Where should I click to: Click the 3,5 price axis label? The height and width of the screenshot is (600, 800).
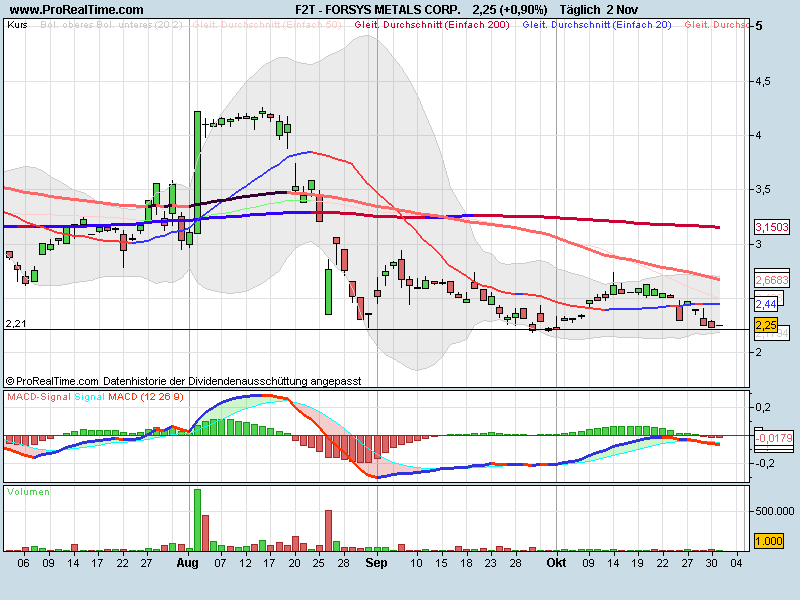[763, 190]
